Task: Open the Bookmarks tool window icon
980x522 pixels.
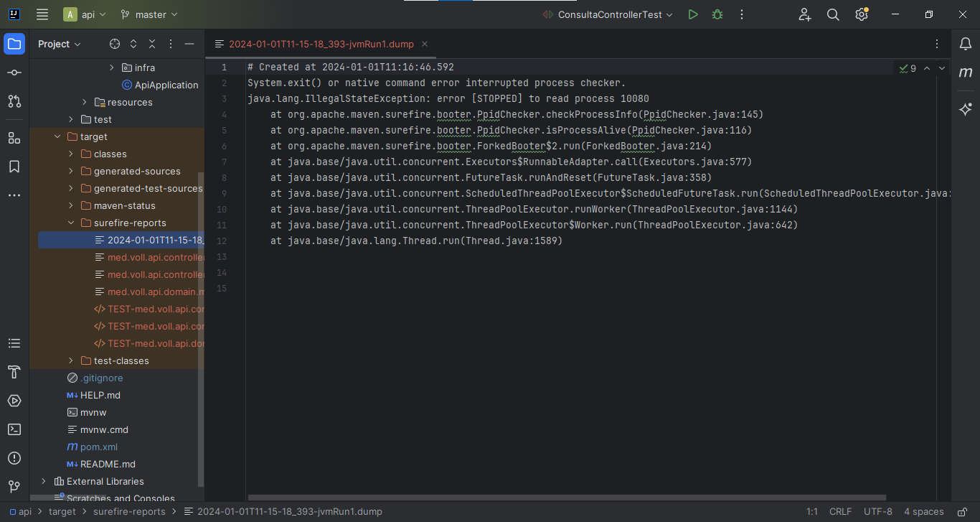Action: coord(14,167)
